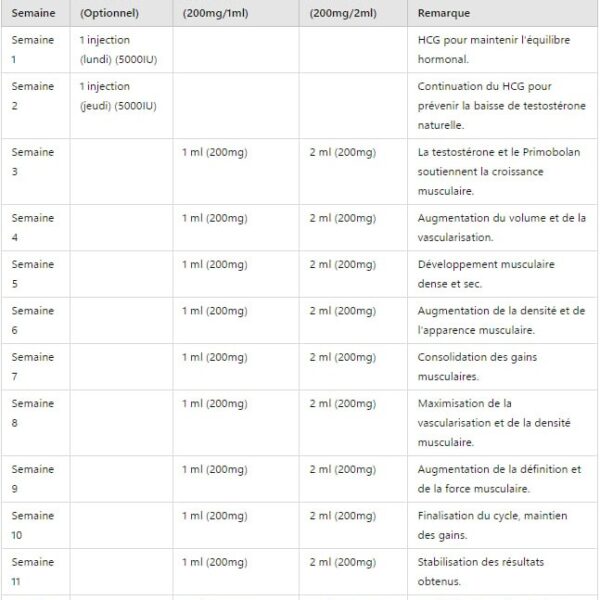
Task: Select the "(200mg/1ml)" column header
Action: tap(217, 13)
